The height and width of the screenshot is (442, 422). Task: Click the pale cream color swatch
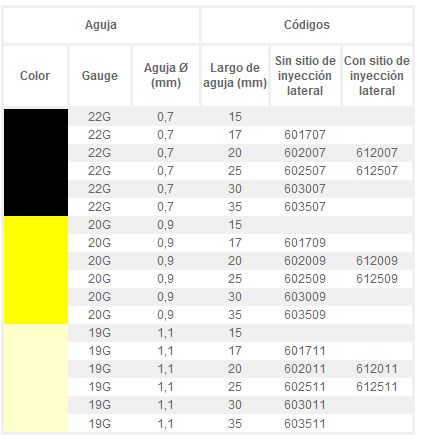tap(36, 378)
